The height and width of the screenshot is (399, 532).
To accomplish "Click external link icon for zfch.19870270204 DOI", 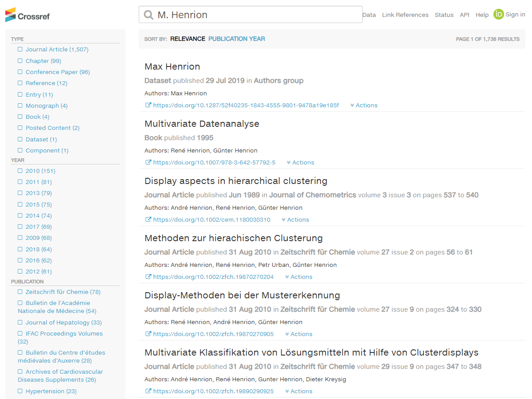I will tap(148, 277).
